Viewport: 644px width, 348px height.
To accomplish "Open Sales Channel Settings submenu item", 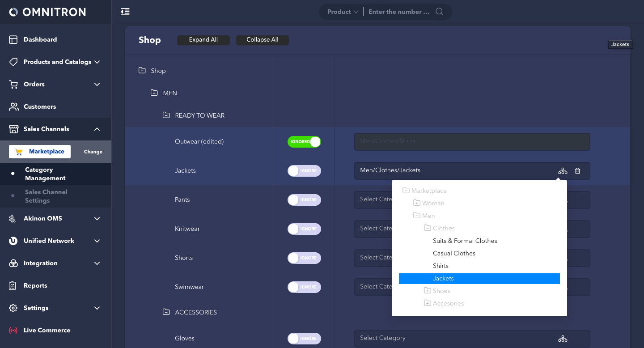I will click(46, 196).
